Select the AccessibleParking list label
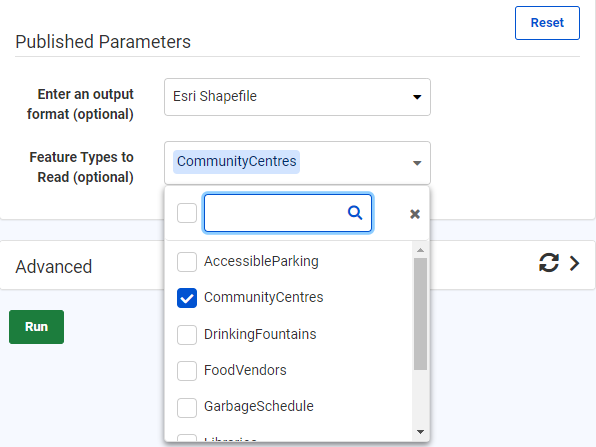This screenshot has height=447, width=596. (261, 262)
